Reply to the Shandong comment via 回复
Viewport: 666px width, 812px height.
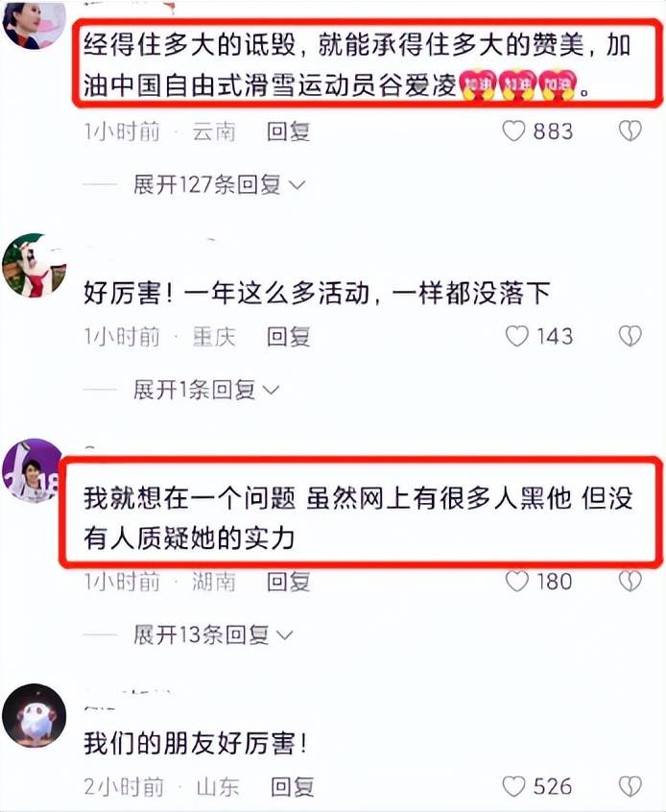pyautogui.click(x=292, y=787)
